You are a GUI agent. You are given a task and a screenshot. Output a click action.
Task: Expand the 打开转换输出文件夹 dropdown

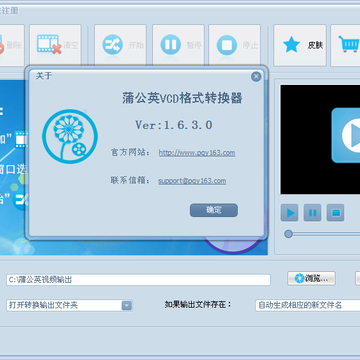point(127,305)
